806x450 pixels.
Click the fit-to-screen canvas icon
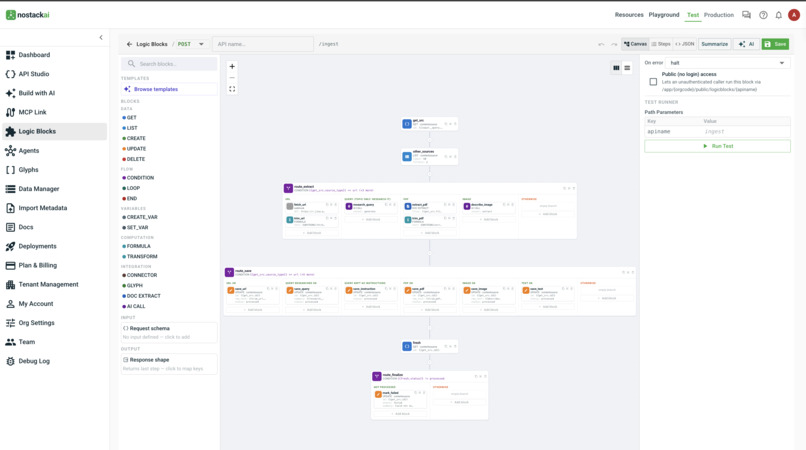click(232, 89)
